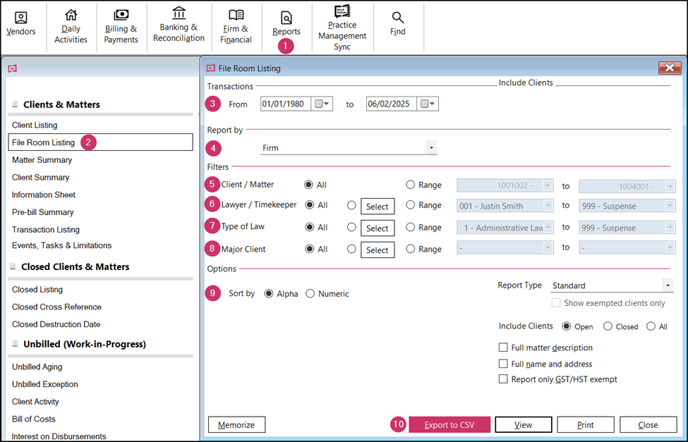Screen dimensions: 688x442
Task: Choose Range for Client / Matter
Action: [x=410, y=185]
